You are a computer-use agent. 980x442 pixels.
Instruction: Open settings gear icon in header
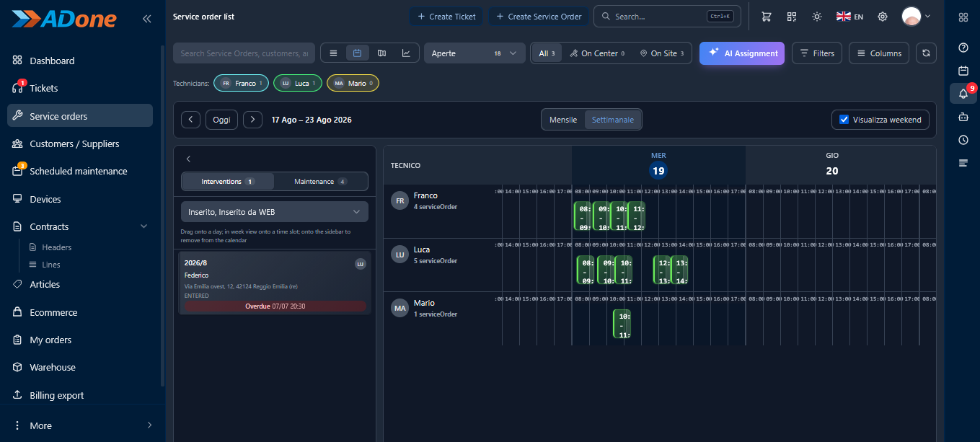882,17
